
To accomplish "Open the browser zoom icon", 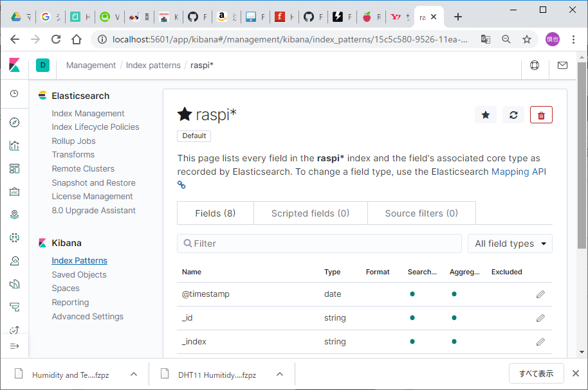I will pos(506,39).
